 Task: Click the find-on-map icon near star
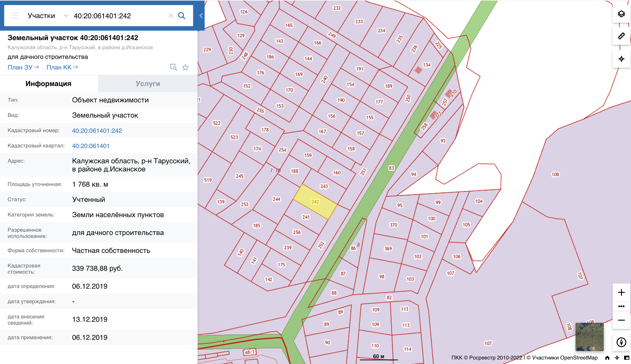tap(173, 67)
